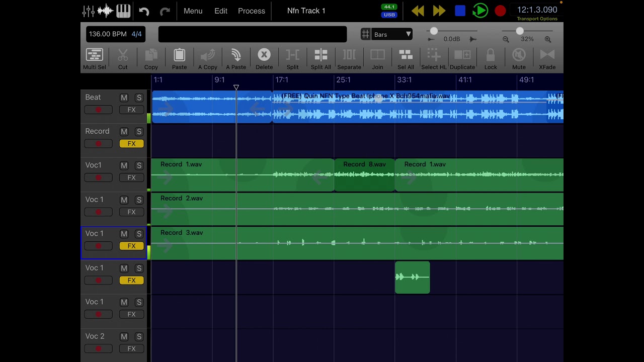644x362 pixels.
Task: Open the Menu menu
Action: 193,11
